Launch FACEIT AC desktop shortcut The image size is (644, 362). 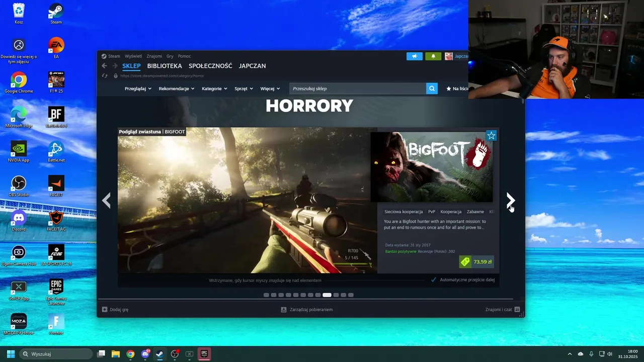click(56, 221)
